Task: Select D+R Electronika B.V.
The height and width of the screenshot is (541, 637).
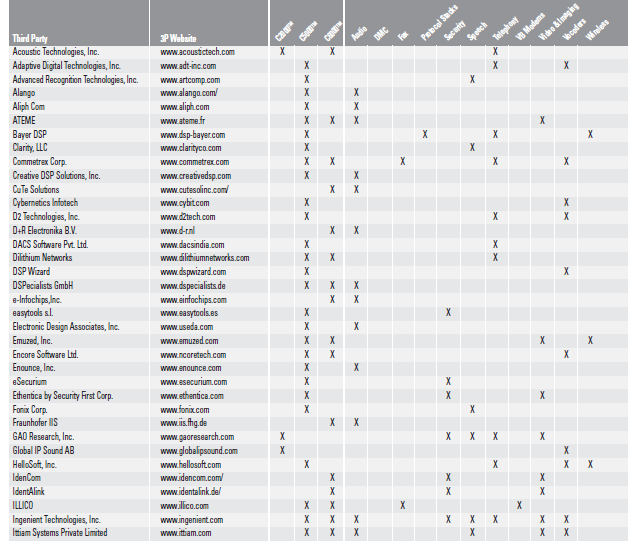Action: 45,230
